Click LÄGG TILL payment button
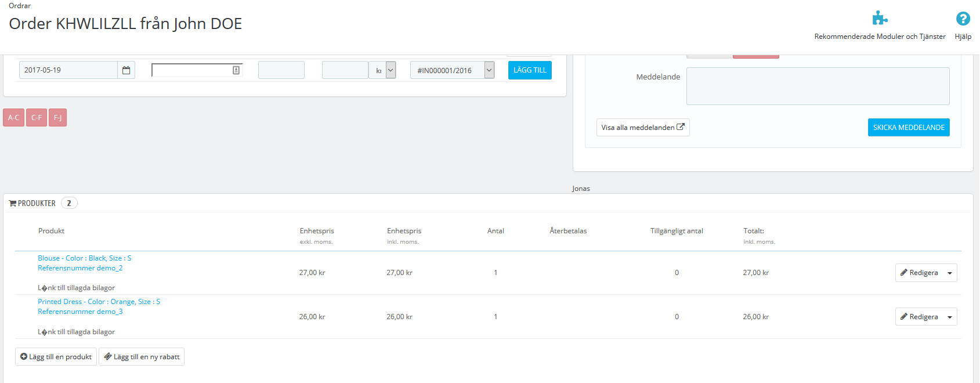Screen dimensions: 980x383 (x=530, y=70)
